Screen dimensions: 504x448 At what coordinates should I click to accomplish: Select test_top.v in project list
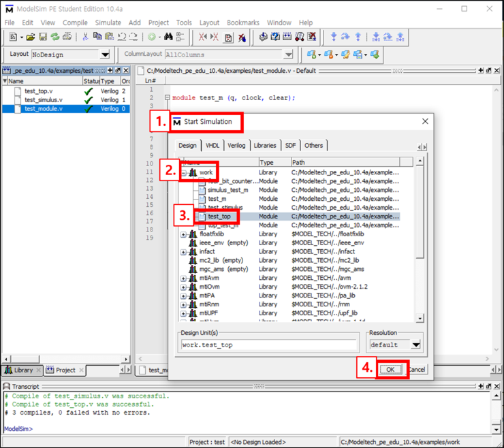[38, 91]
